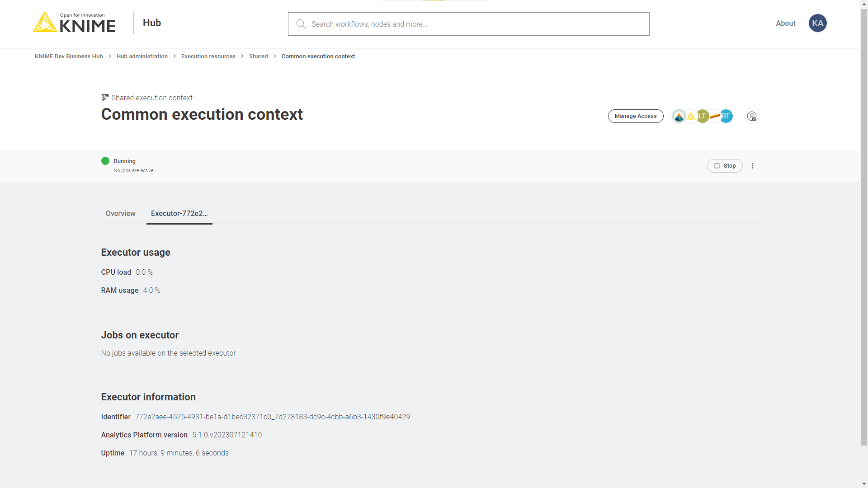Select the Overview tab
The width and height of the screenshot is (868, 488).
120,213
